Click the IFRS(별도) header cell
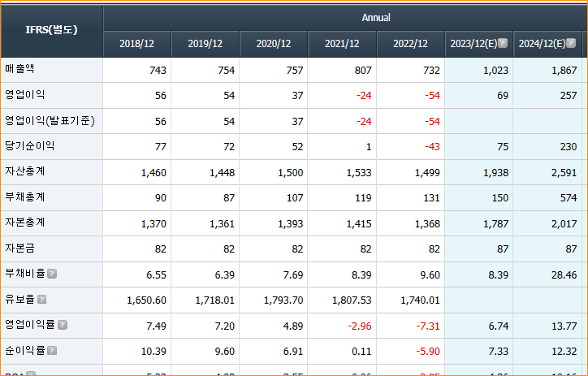The image size is (588, 376). coord(52,30)
